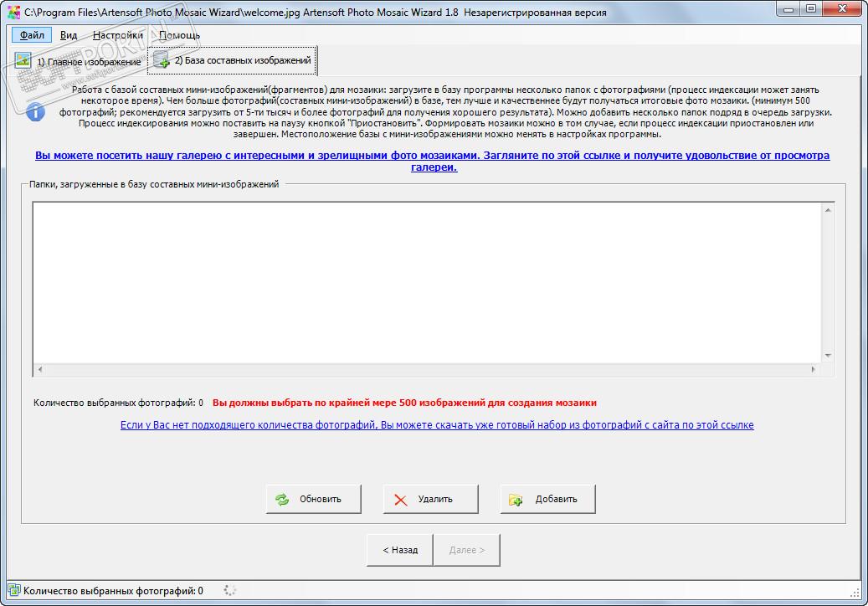Image resolution: width=868 pixels, height=606 pixels.
Task: Click the disabled Далее button
Action: [x=467, y=550]
